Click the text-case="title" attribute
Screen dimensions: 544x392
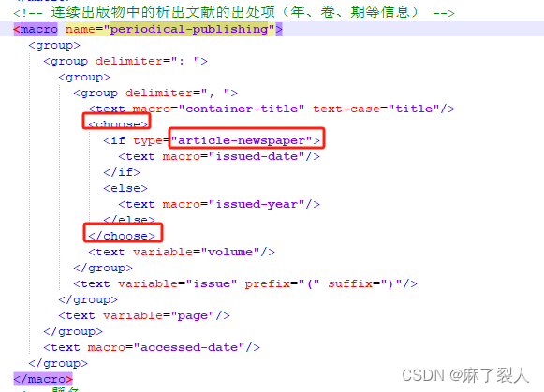click(x=376, y=109)
